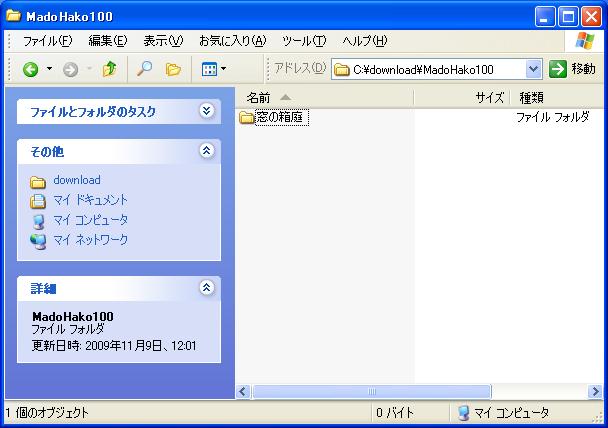The height and width of the screenshot is (428, 608).
Task: Open the download folder link
Action: [77, 180]
